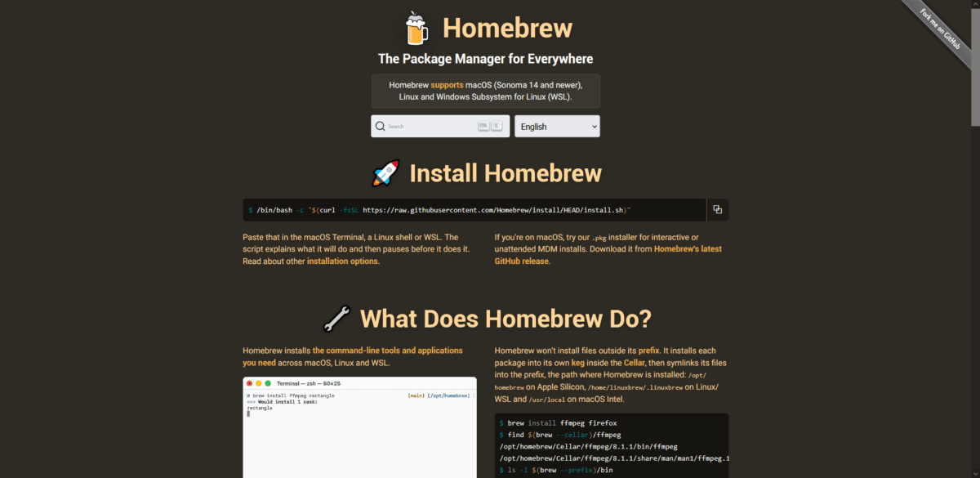This screenshot has width=980, height=478.
Task: Click the 'brew install ffmpeg firefox' code line
Action: (x=559, y=423)
